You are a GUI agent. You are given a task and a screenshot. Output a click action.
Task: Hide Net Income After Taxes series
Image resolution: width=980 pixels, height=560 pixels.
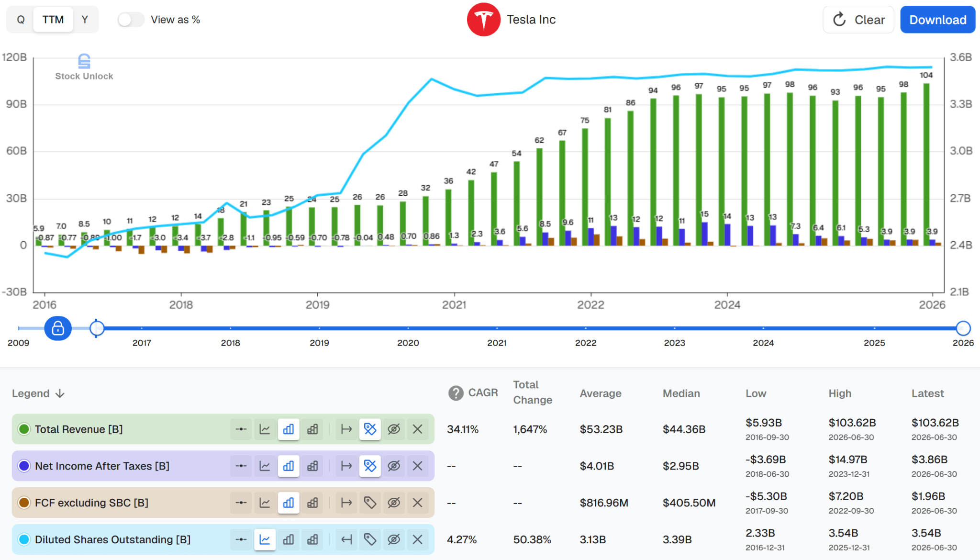(x=394, y=466)
